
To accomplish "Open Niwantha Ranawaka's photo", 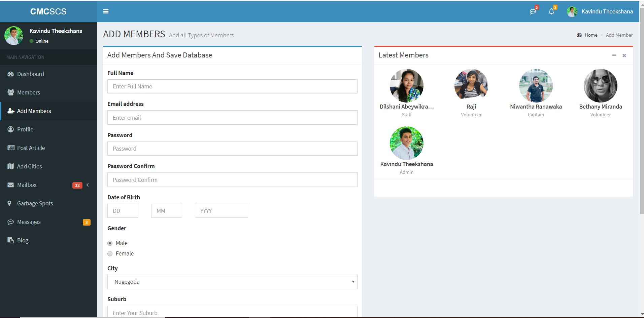I will pos(536,86).
